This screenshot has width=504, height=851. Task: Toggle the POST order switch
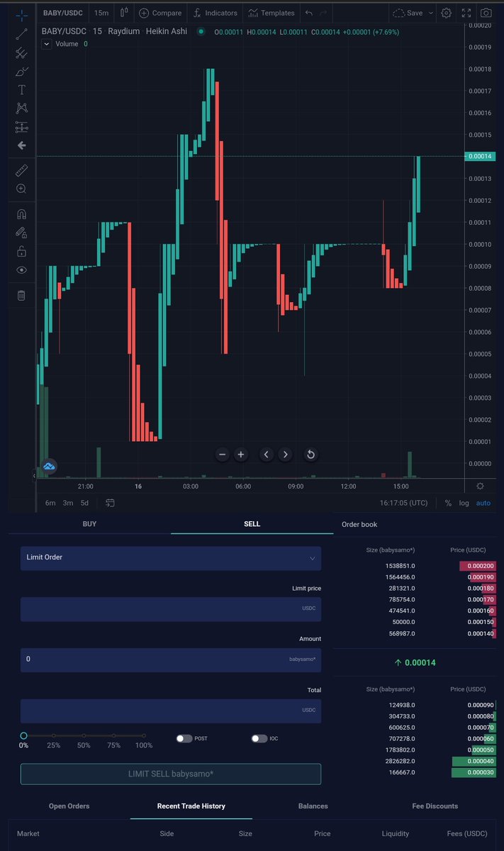pos(184,738)
